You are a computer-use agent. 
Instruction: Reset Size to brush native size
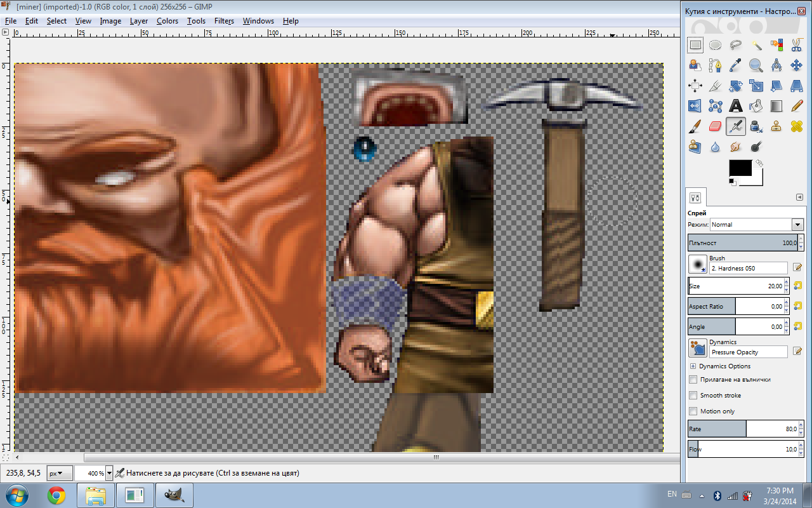coord(797,286)
